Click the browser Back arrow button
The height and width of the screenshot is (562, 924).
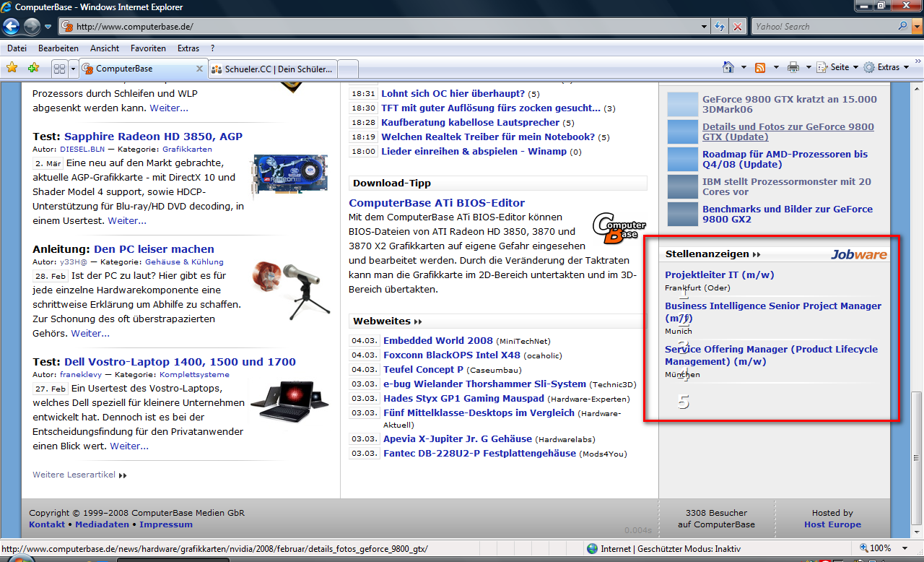tap(12, 27)
